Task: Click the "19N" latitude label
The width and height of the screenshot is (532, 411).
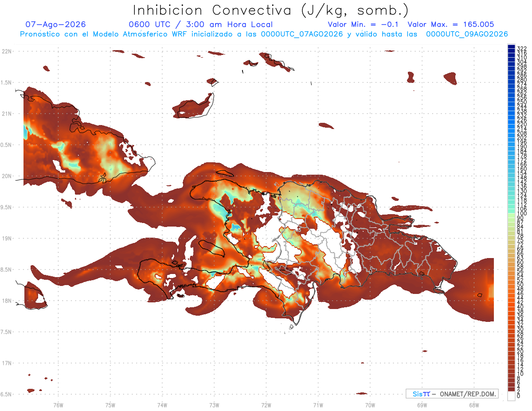Action: pos(8,239)
